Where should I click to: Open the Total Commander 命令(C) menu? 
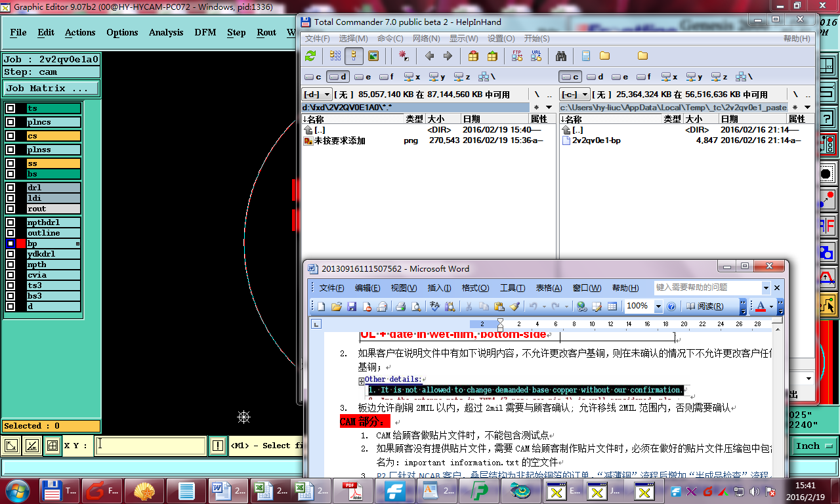[390, 39]
